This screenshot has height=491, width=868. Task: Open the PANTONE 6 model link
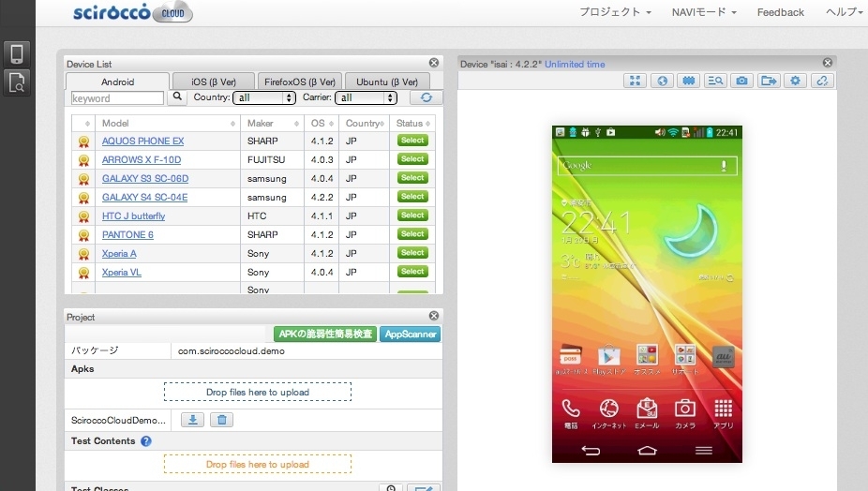127,234
